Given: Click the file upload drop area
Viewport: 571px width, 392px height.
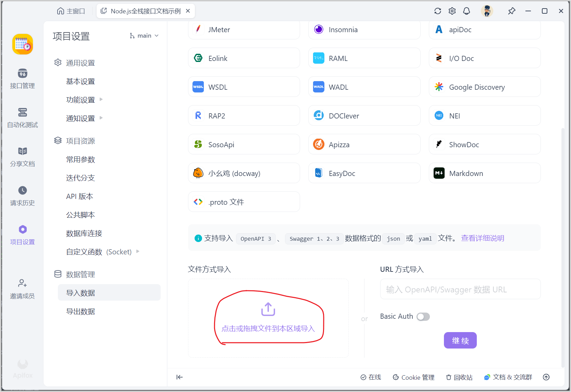Looking at the screenshot, I should (268, 318).
